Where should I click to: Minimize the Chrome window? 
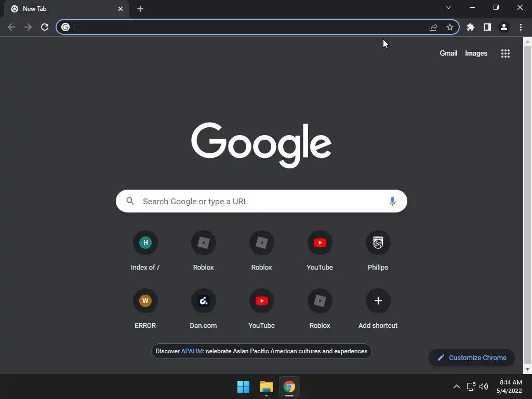pos(472,7)
